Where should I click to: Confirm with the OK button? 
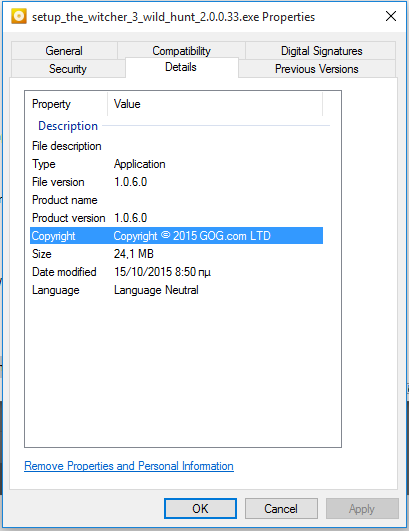(200, 508)
